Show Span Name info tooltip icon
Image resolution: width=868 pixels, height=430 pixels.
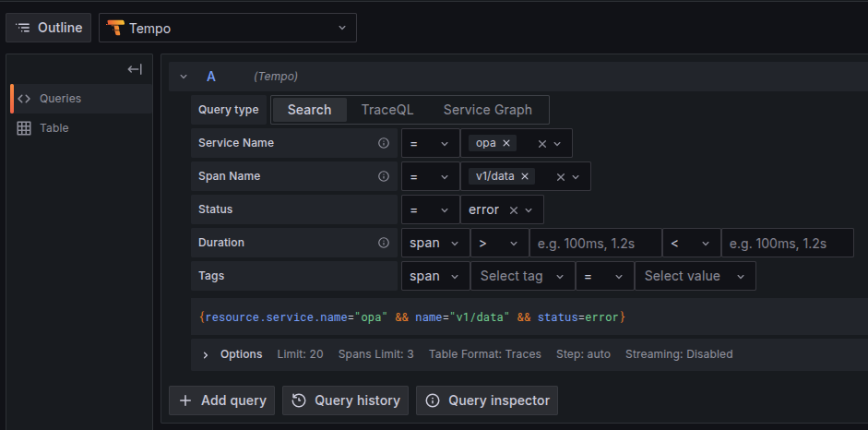[x=384, y=176]
